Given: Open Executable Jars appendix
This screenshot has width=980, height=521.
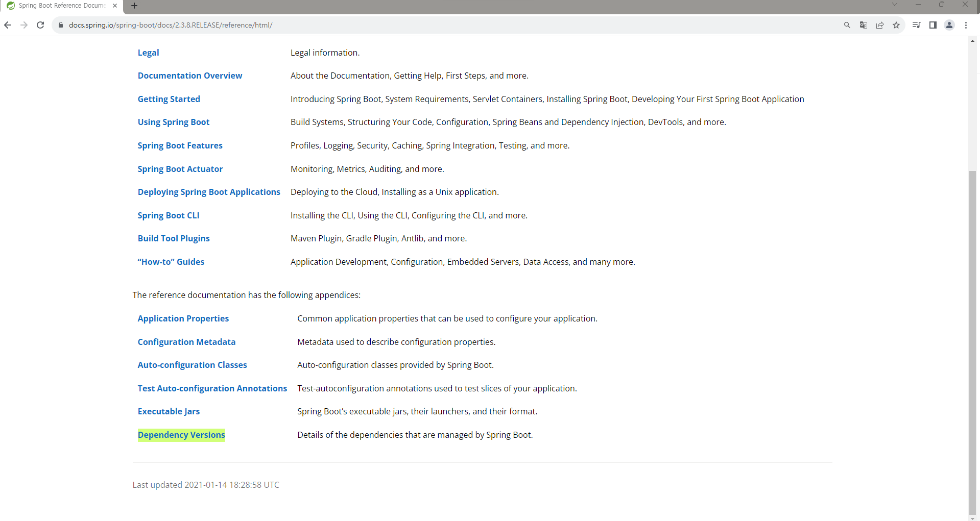Looking at the screenshot, I should (x=169, y=411).
